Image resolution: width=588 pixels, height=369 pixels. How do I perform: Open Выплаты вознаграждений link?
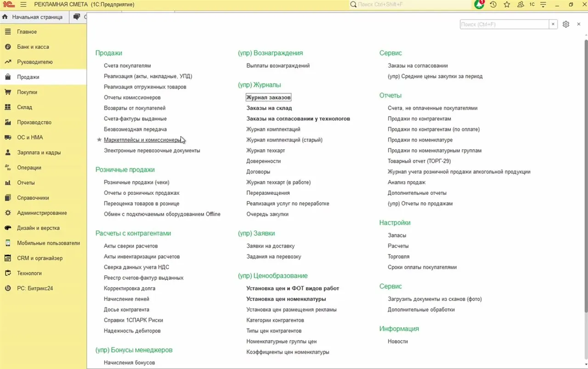(278, 66)
